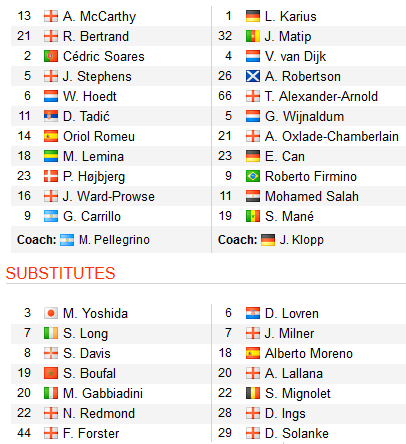Open player J. Ward-Prowse
This screenshot has height=444, width=406.
[x=109, y=196]
